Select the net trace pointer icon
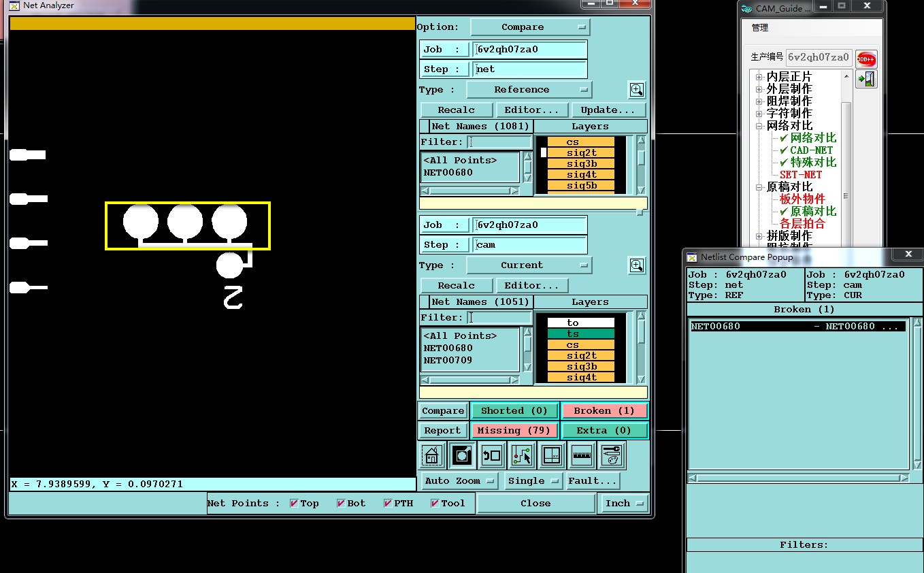The width and height of the screenshot is (924, 573). (x=522, y=455)
